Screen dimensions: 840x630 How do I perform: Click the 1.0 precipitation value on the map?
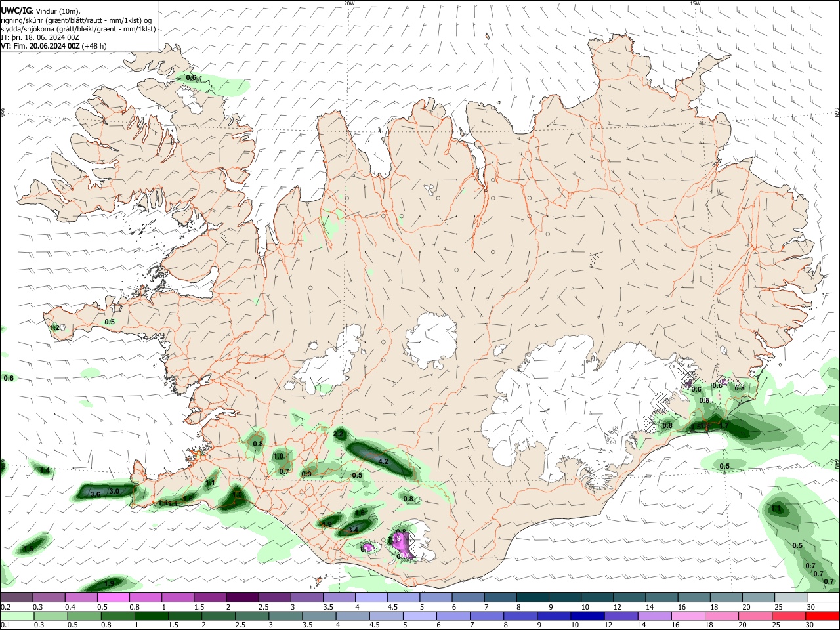278,456
